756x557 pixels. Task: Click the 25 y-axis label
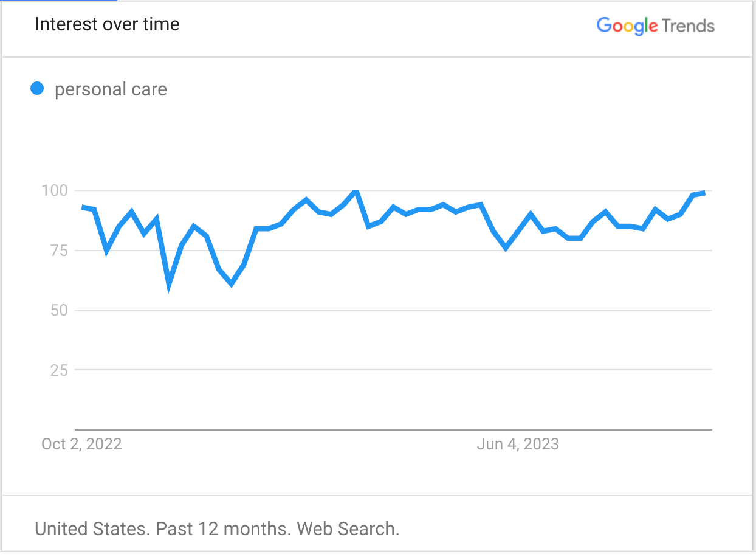pyautogui.click(x=58, y=370)
